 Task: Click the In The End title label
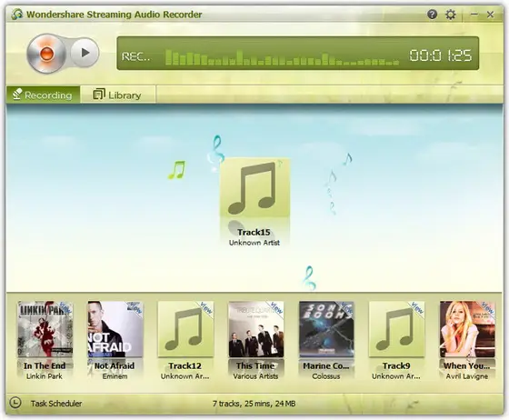45,365
